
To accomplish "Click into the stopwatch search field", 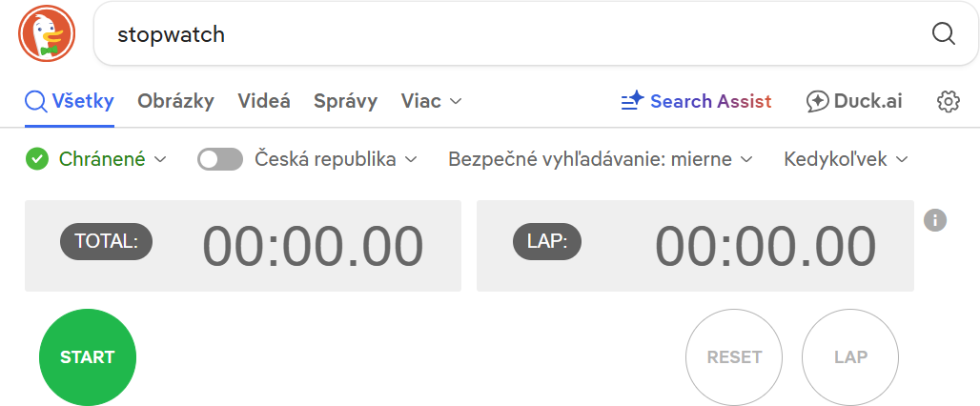I will point(515,34).
